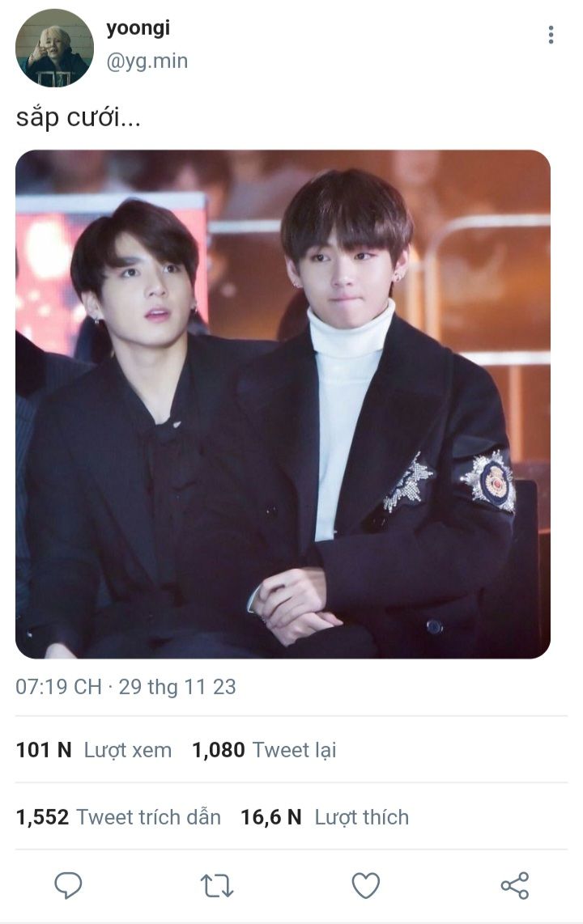Click the "07:19 CH" time stamp
This screenshot has width=583, height=924.
58,687
